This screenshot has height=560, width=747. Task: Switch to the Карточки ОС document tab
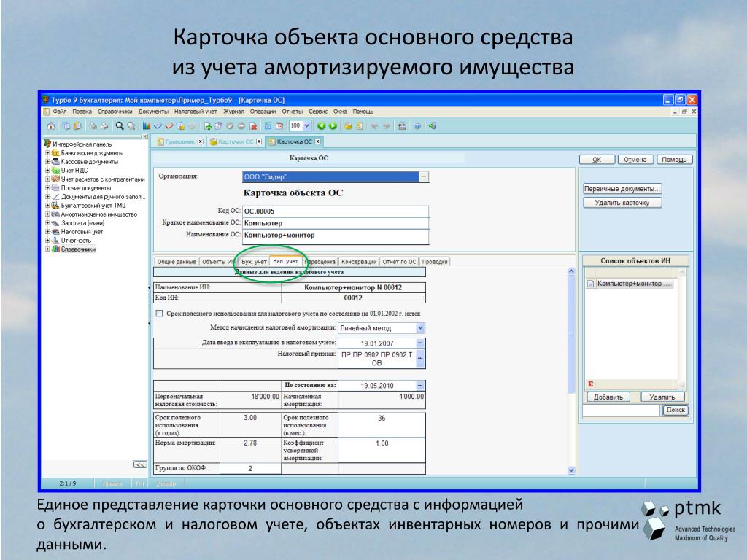pyautogui.click(x=236, y=141)
